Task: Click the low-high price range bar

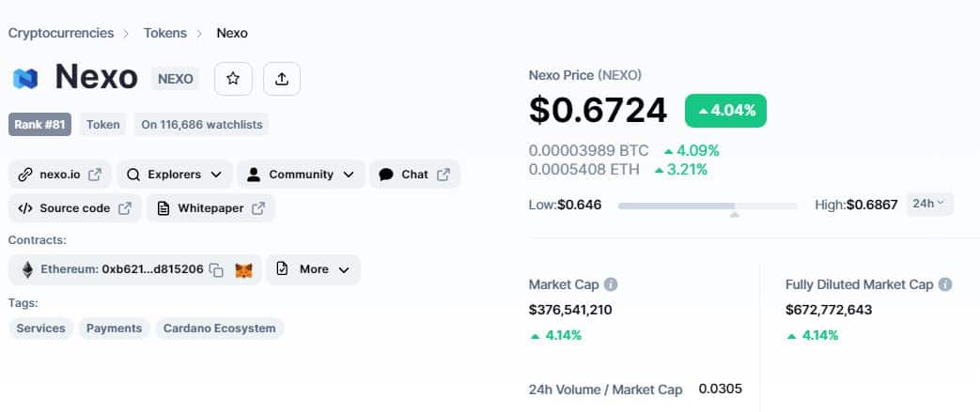Action: tap(708, 206)
